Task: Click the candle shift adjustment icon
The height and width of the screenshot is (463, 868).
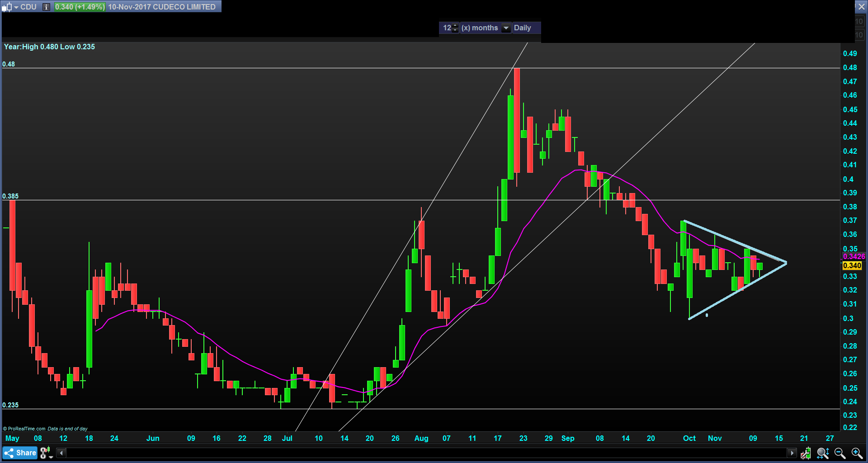Action: click(x=806, y=453)
